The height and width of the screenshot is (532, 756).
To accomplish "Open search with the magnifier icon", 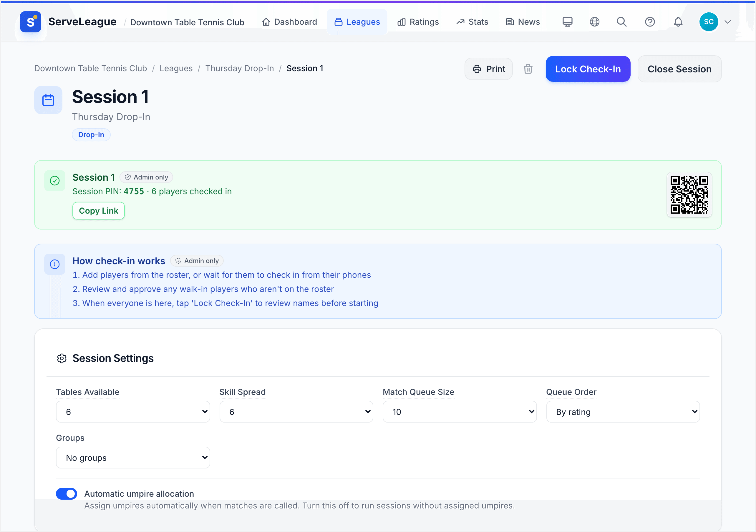I will [x=622, y=22].
